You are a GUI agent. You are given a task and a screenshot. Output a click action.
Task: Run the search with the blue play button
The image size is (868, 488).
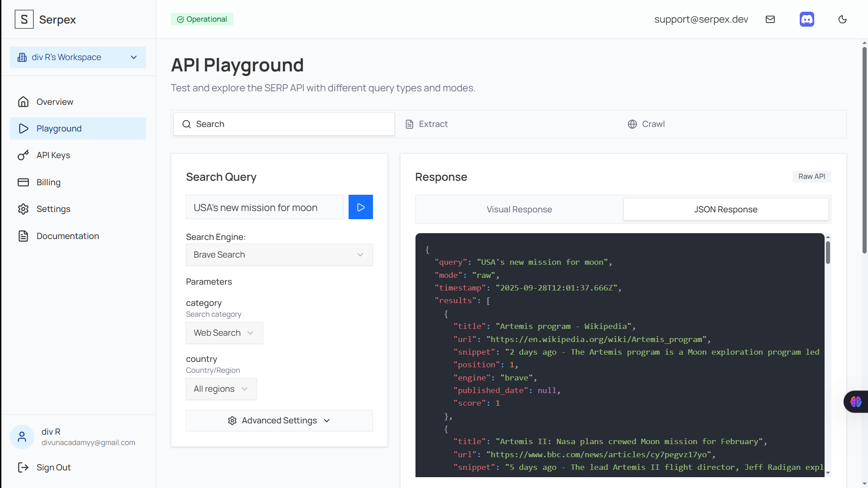[360, 207]
